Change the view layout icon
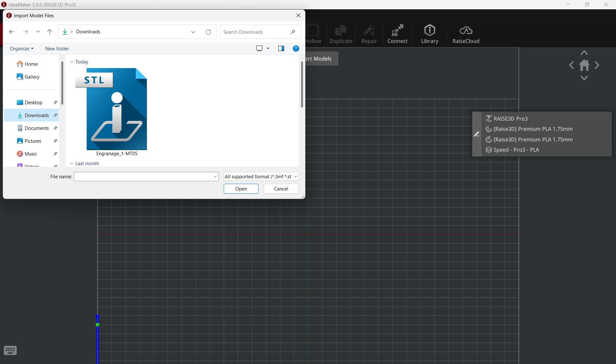This screenshot has width=616, height=364. [259, 48]
